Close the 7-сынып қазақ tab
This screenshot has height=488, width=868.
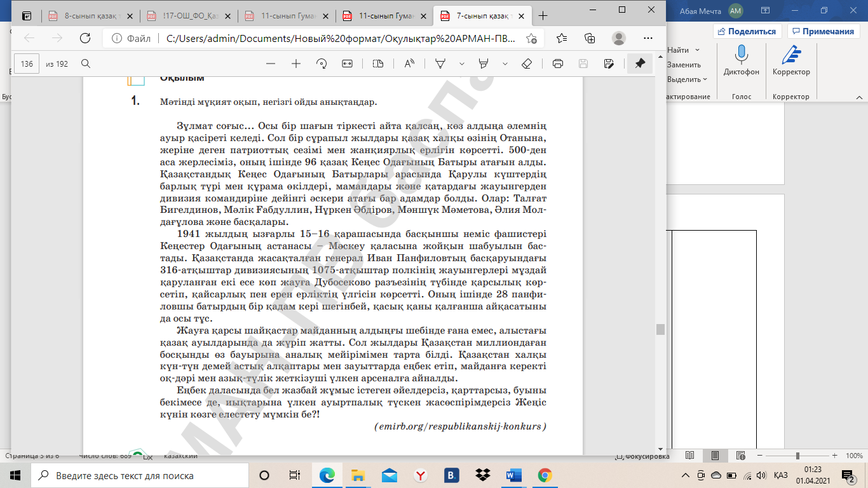520,16
